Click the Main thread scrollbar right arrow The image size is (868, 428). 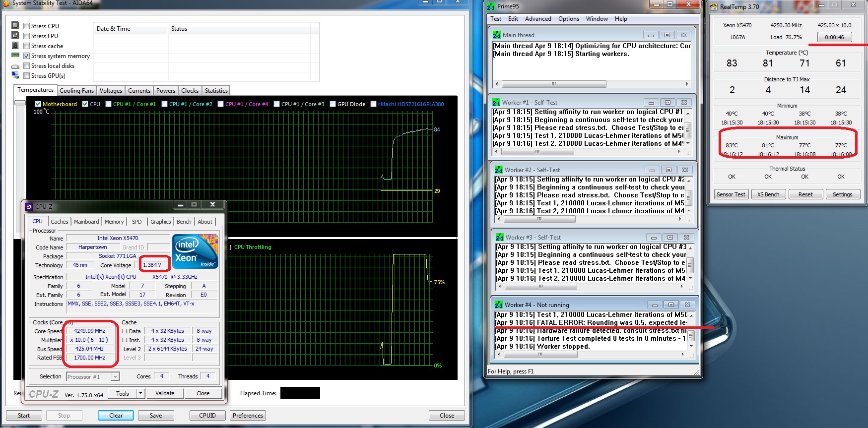point(687,84)
